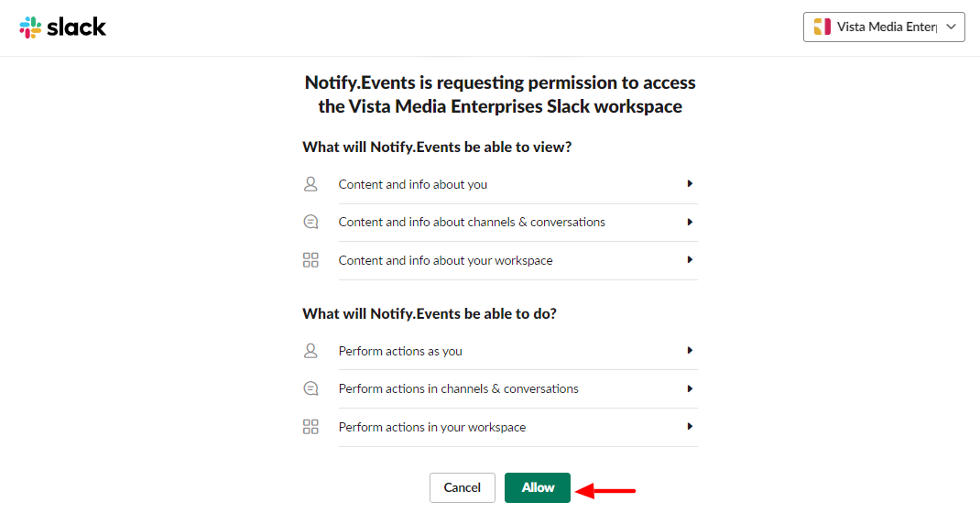Click the green Allow button
Screen dimensions: 980x513
538,487
